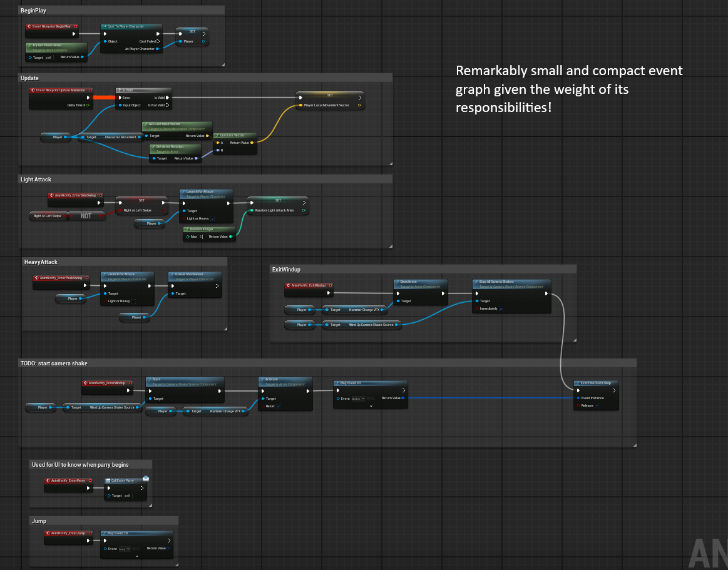Select the BeginPlay comment title bar
Screen dimensions: 728x570
[121, 10]
